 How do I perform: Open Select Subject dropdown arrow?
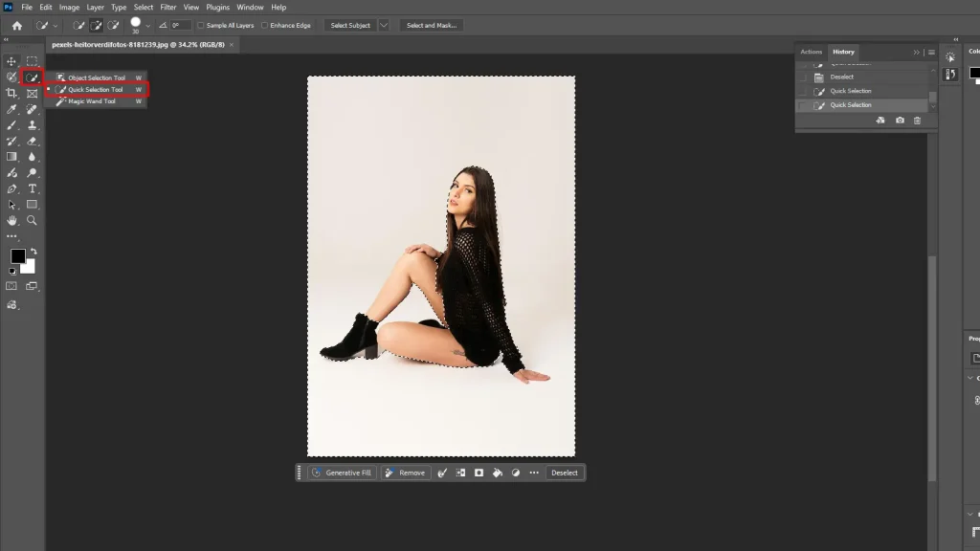point(384,26)
